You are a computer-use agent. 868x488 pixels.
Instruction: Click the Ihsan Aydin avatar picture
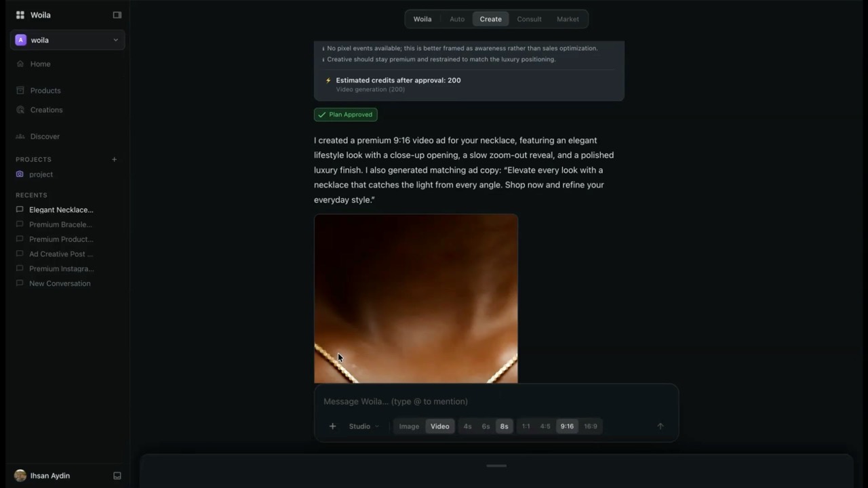[20, 476]
